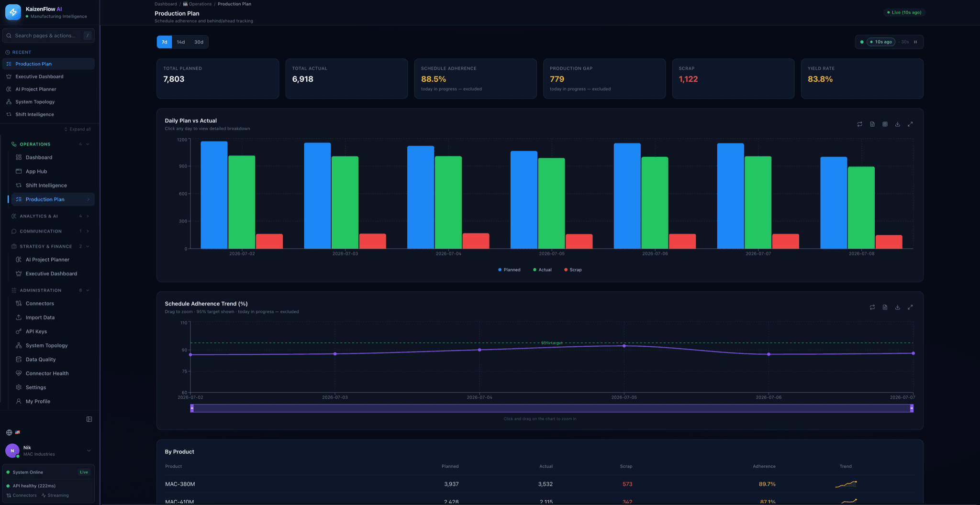Viewport: 980px width, 505px height.
Task: Open Executive Dashboard under Strategy & Finance
Action: pos(51,274)
